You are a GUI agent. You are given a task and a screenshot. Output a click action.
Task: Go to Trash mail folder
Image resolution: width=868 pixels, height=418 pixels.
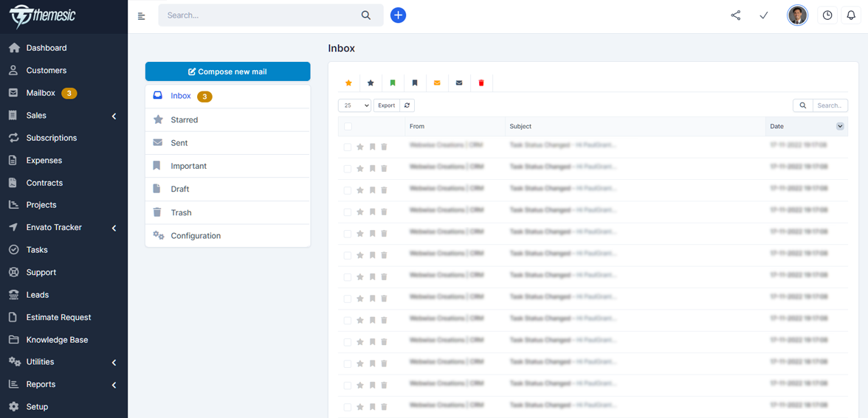click(181, 213)
